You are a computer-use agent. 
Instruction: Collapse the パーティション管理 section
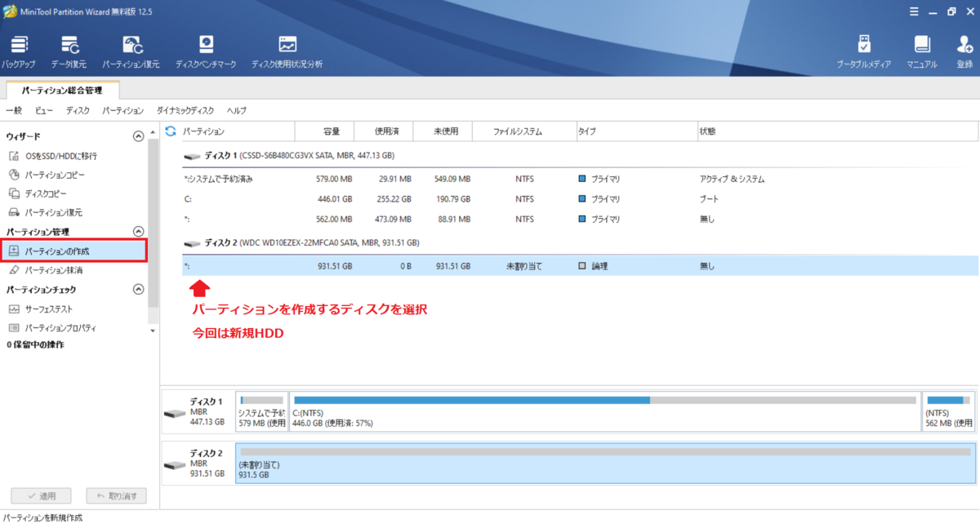click(138, 231)
